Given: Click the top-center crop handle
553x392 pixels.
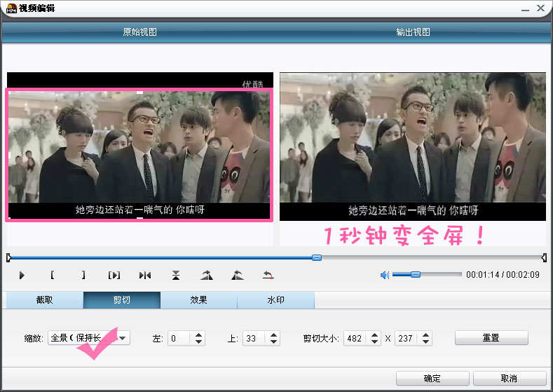Looking at the screenshot, I should [x=139, y=93].
